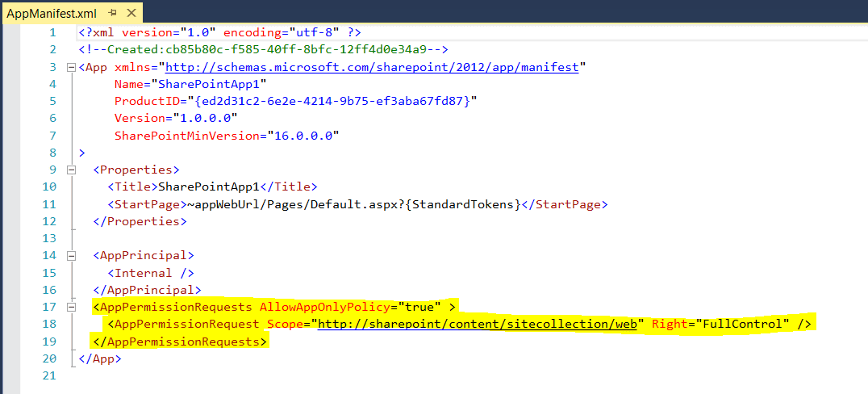The image size is (868, 394).
Task: Click the Internal tag on line 15
Action: coord(151,273)
